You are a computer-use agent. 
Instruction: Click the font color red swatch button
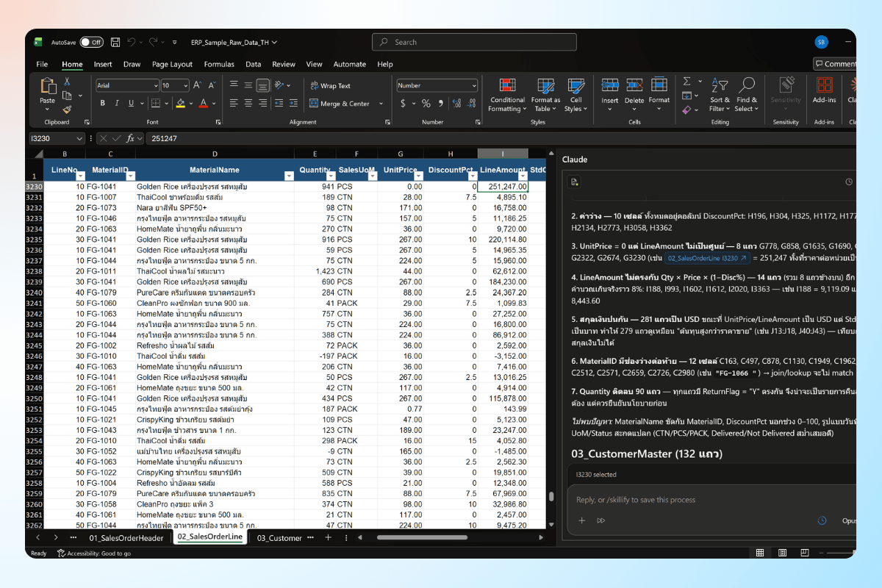click(203, 103)
